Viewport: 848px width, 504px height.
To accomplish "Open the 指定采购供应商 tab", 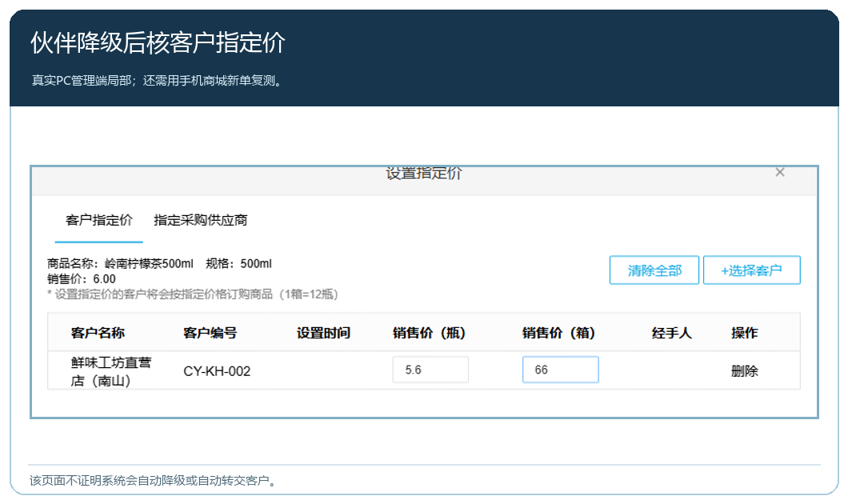I will coord(201,220).
